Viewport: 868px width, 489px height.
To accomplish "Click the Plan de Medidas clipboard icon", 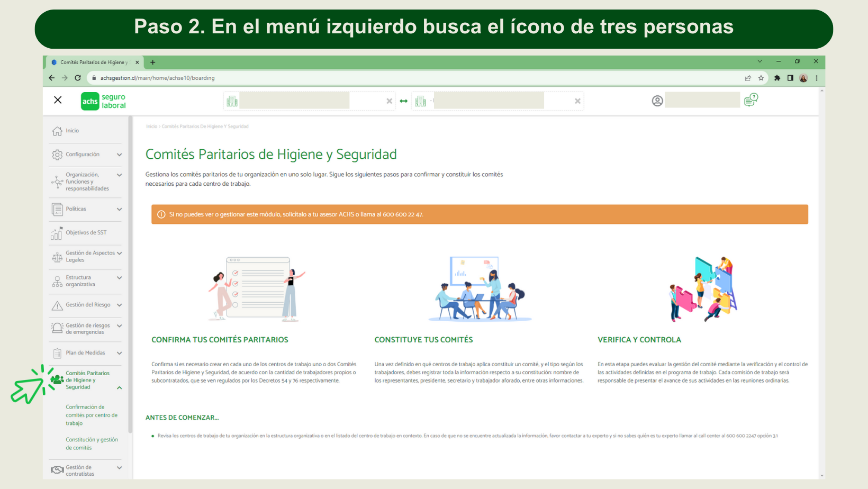I will (x=57, y=353).
